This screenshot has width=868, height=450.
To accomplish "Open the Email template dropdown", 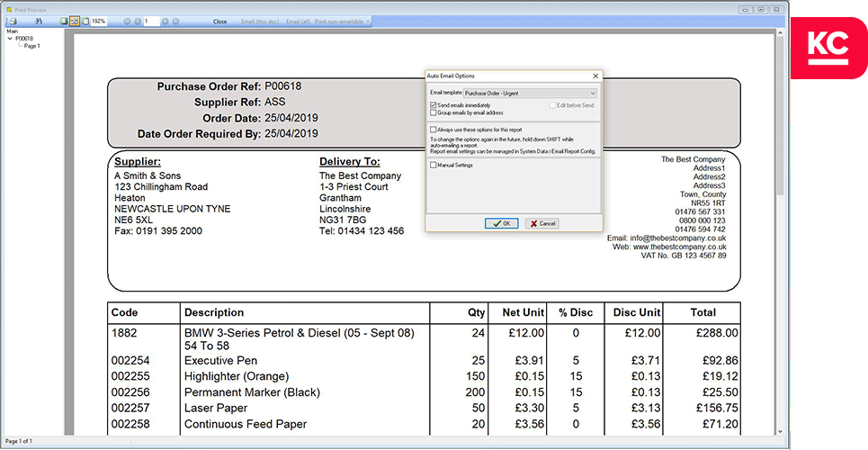I will coord(530,93).
